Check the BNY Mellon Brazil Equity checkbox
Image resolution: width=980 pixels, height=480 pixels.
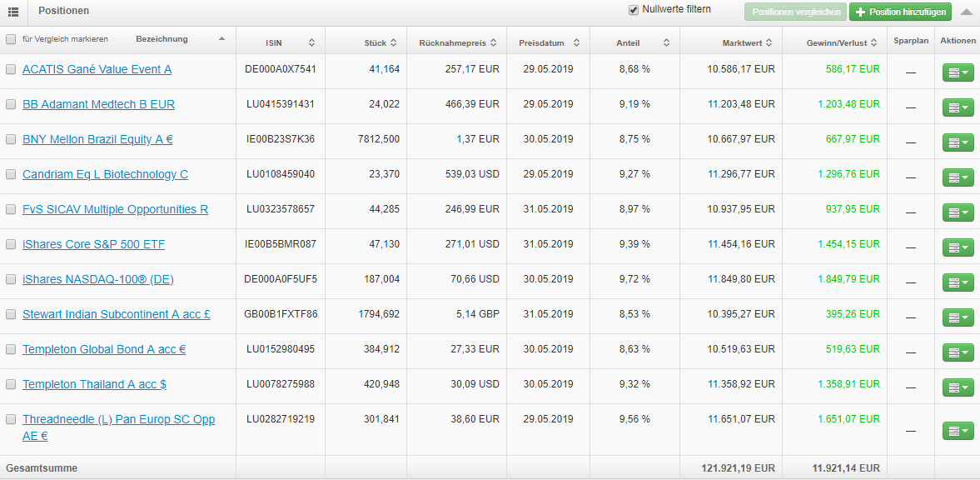[x=11, y=140]
